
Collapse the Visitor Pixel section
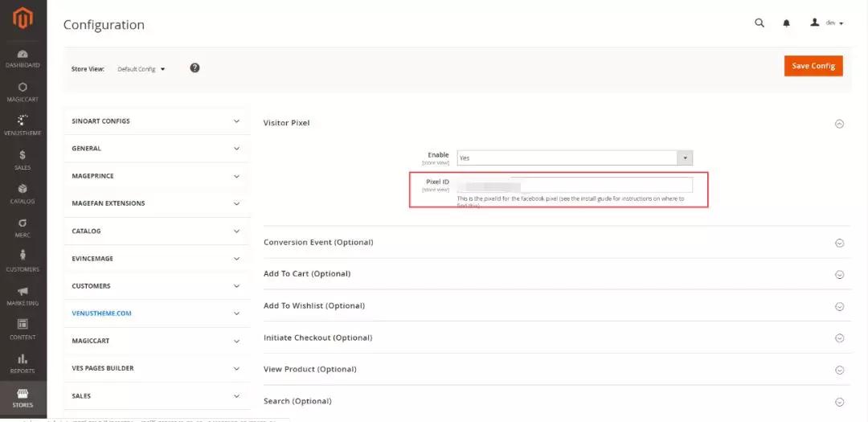[839, 124]
